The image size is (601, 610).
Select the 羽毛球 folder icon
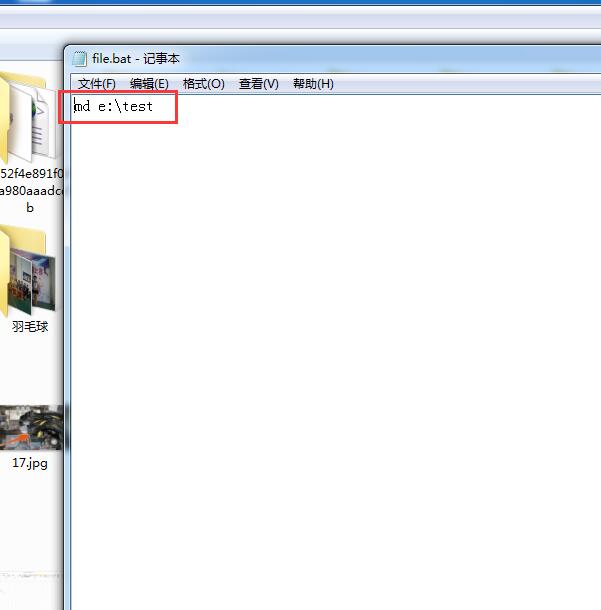pos(28,270)
